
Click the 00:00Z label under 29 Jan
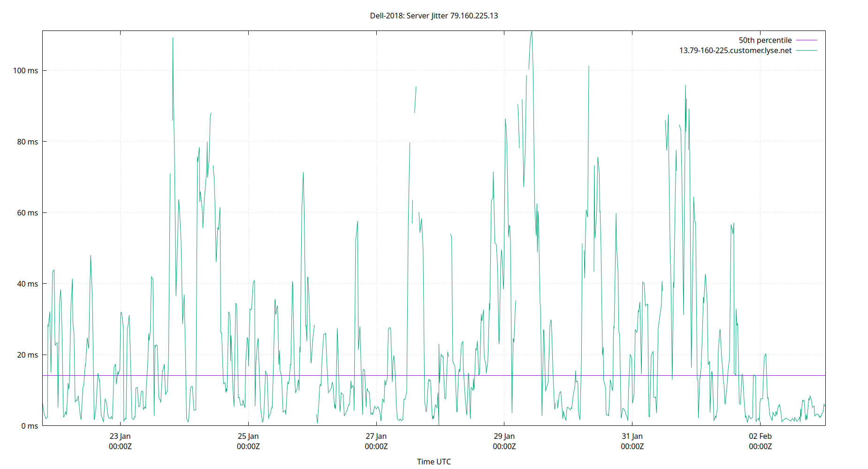pyautogui.click(x=504, y=446)
